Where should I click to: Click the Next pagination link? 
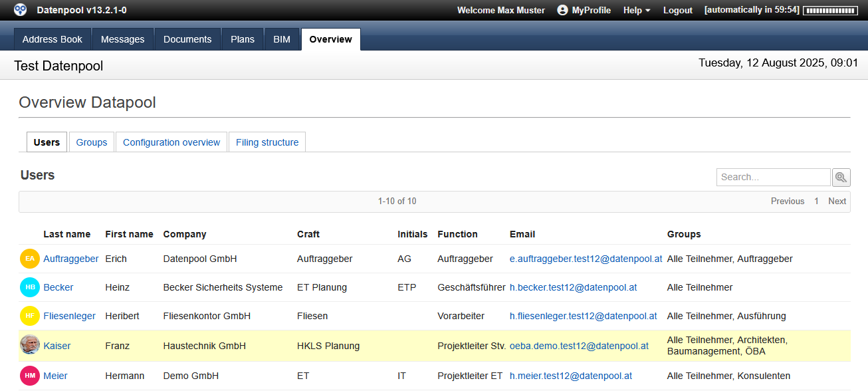click(837, 201)
